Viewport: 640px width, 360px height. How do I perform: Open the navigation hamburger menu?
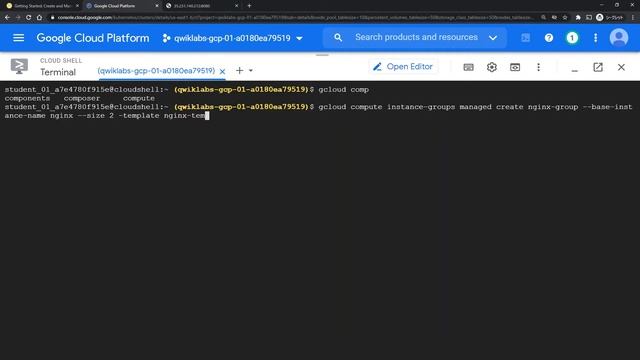pos(18,38)
